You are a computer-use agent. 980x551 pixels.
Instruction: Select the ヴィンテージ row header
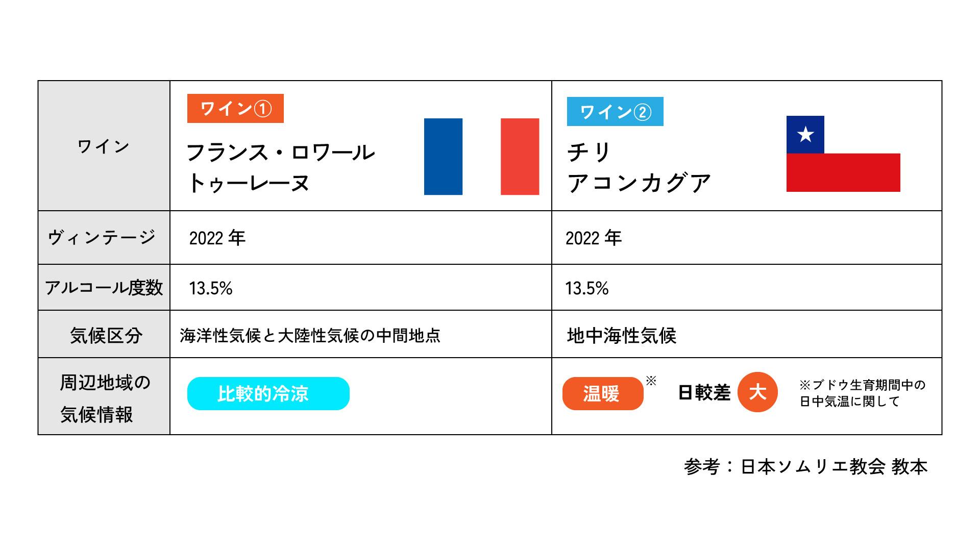104,238
